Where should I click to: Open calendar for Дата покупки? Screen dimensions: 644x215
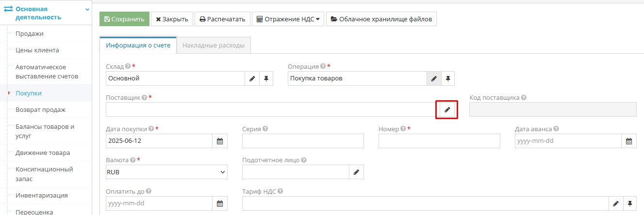coord(220,141)
